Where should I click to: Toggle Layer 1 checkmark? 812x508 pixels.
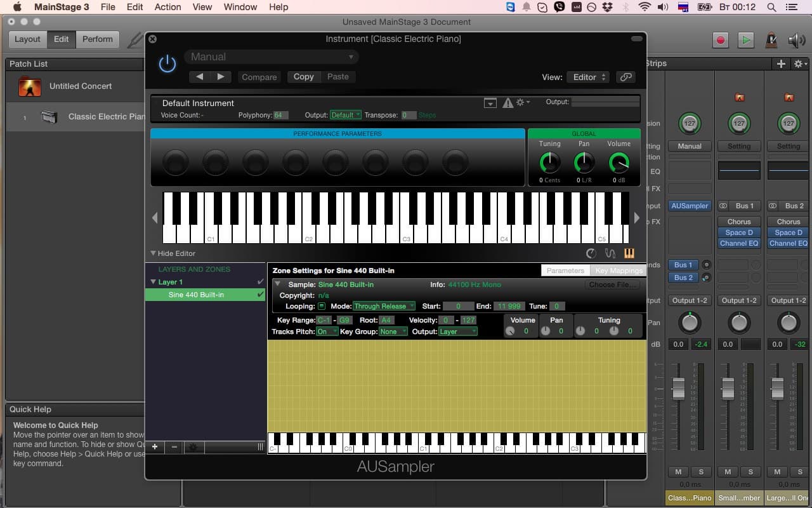260,282
